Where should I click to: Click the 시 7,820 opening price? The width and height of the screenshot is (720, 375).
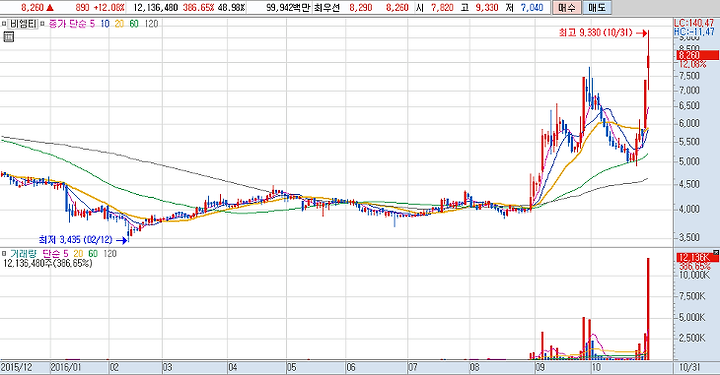[434, 8]
